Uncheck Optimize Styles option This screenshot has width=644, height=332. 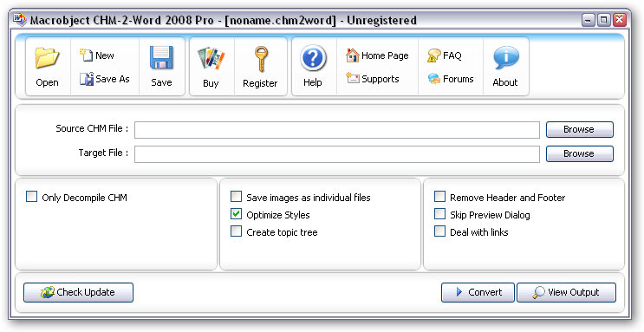[x=236, y=214]
